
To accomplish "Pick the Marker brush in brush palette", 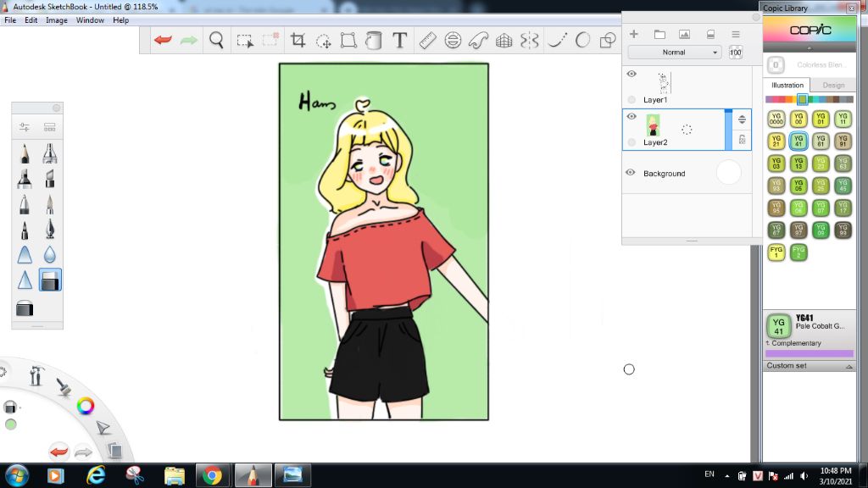I will tap(25, 179).
